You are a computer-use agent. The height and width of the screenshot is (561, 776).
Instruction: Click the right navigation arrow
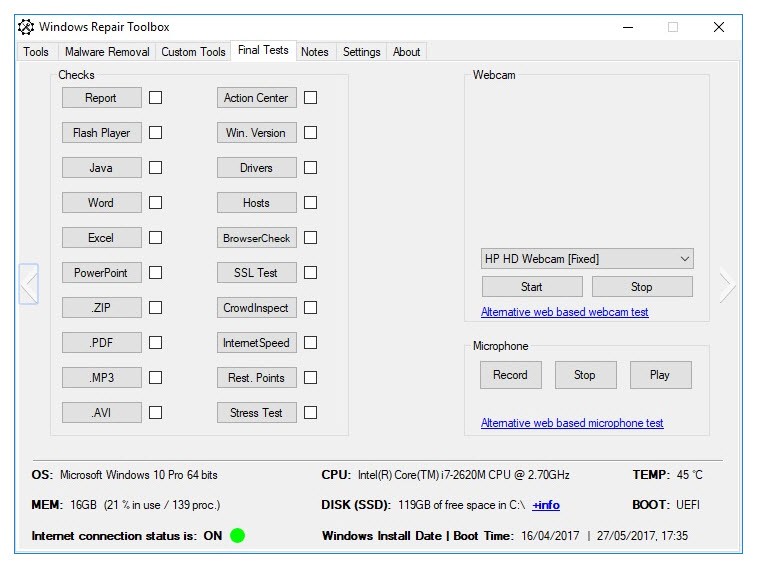tap(727, 285)
